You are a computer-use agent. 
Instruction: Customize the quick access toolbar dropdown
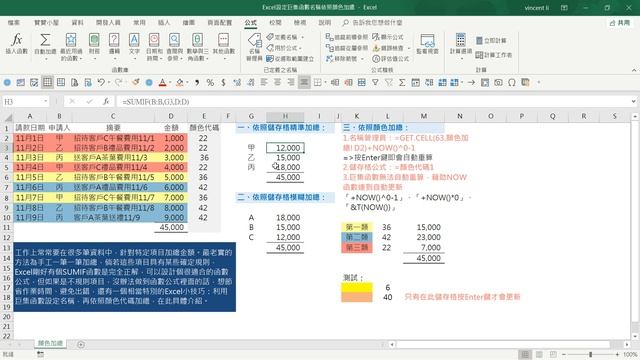pyautogui.click(x=538, y=82)
